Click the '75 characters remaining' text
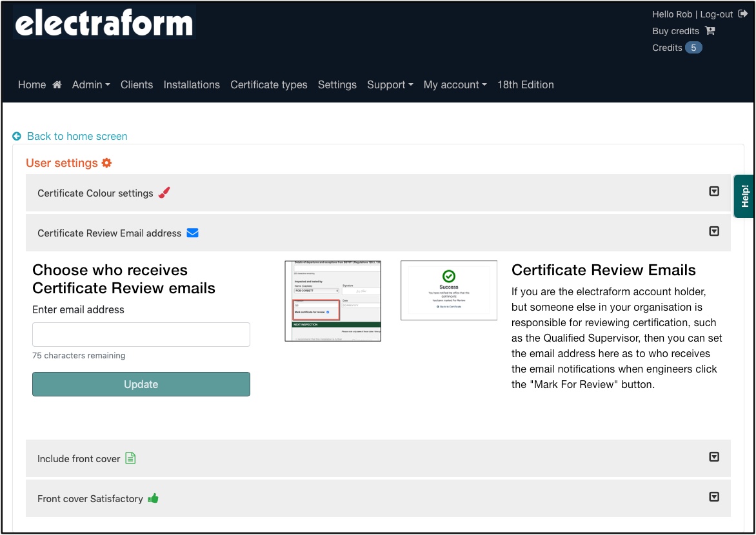This screenshot has height=535, width=756. click(79, 355)
